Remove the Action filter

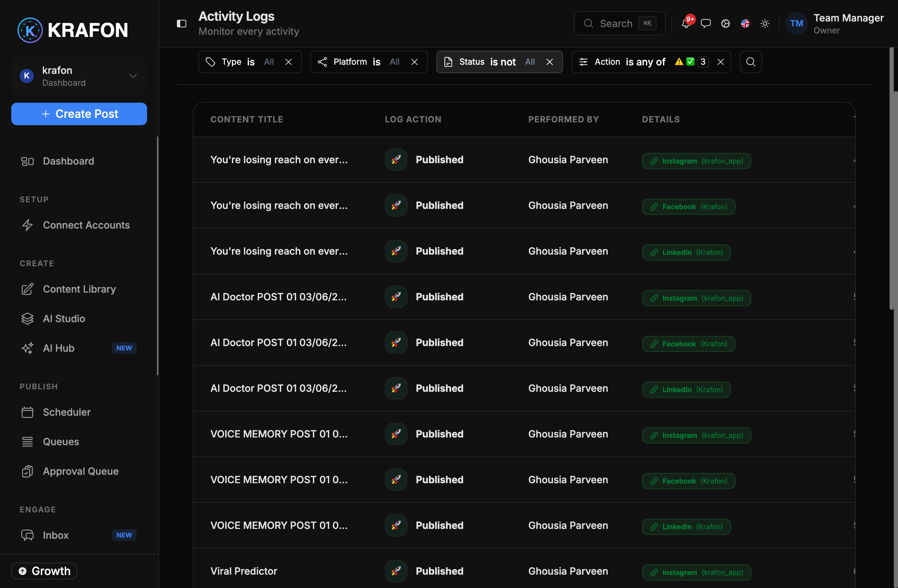(x=720, y=62)
